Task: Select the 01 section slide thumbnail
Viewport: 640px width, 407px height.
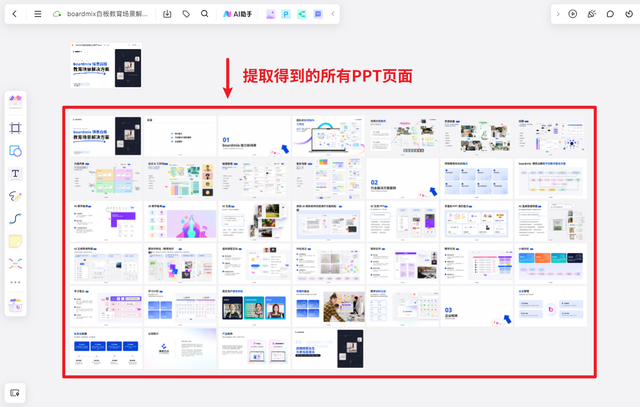Action: 254,136
